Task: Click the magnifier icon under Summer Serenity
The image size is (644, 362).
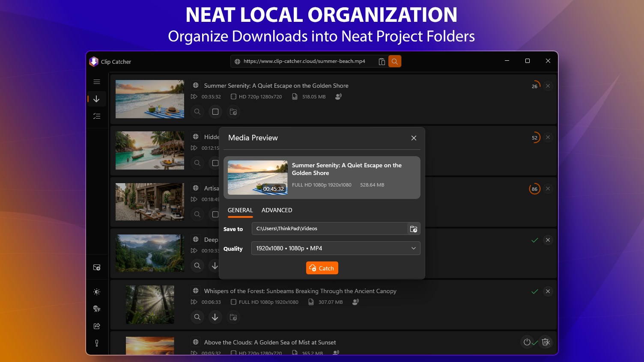Action: [197, 112]
